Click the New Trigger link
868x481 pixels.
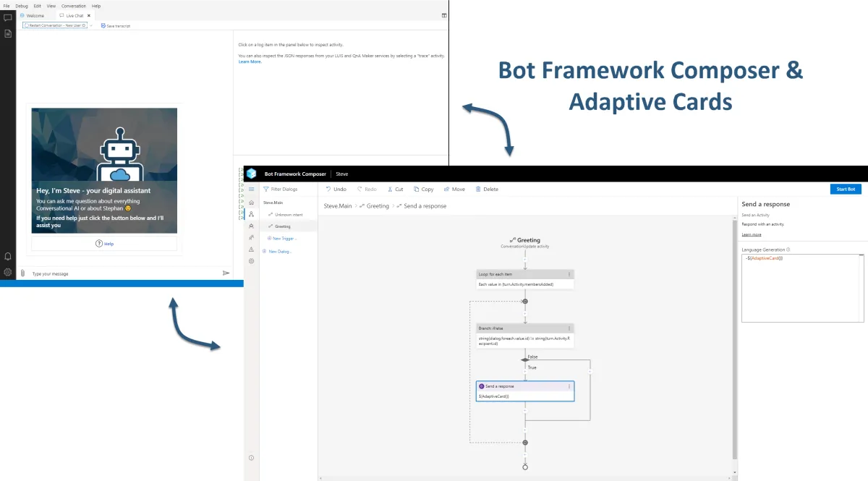coord(283,238)
